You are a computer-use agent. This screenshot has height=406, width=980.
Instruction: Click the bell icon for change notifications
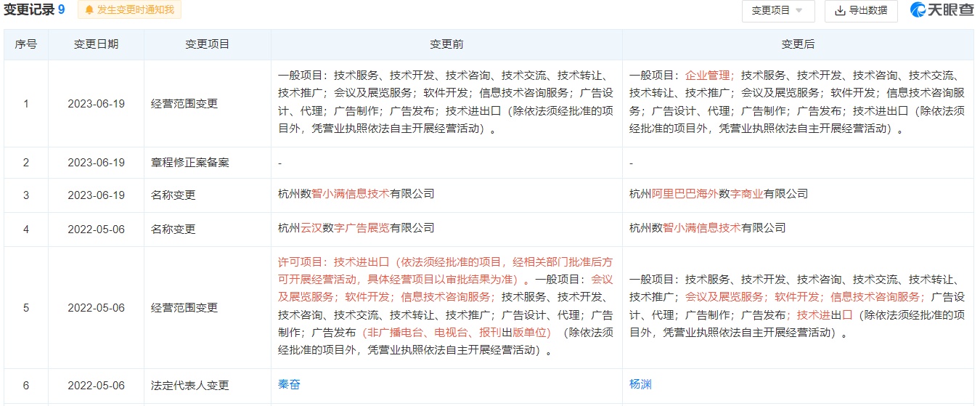click(89, 10)
